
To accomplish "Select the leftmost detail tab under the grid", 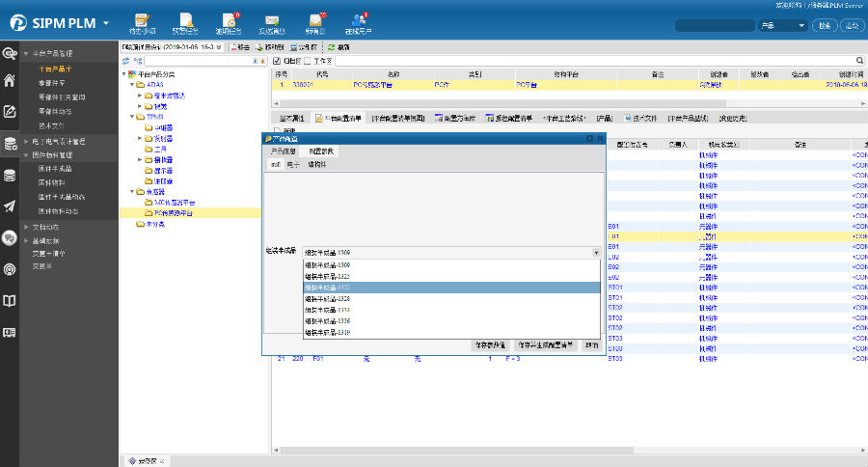I will point(293,117).
